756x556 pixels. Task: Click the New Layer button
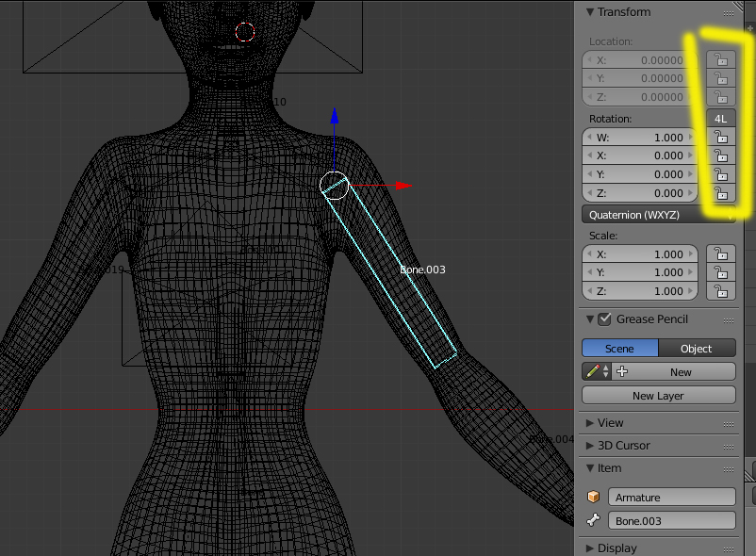coord(658,396)
